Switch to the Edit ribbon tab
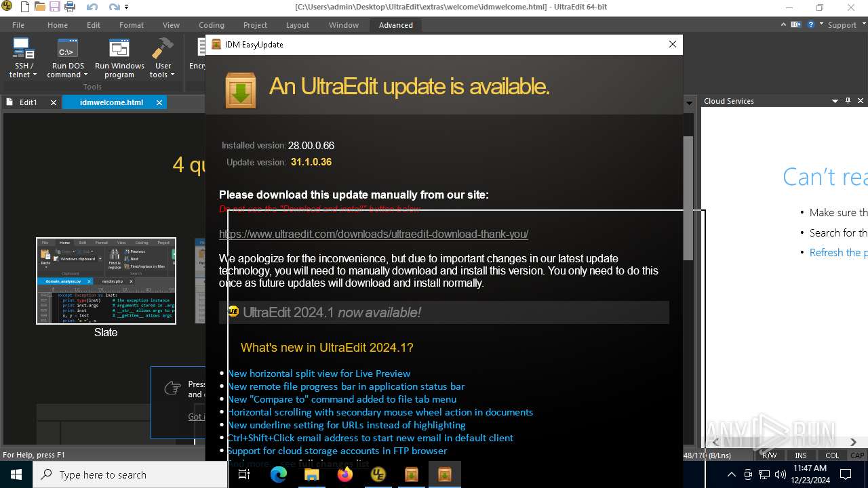This screenshot has height=488, width=868. pos(94,25)
